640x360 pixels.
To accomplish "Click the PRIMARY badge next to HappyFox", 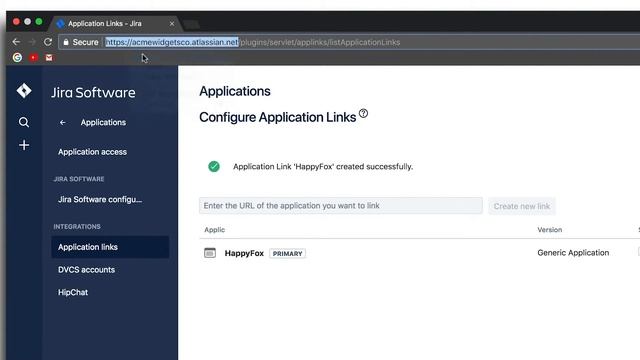I will (x=287, y=253).
